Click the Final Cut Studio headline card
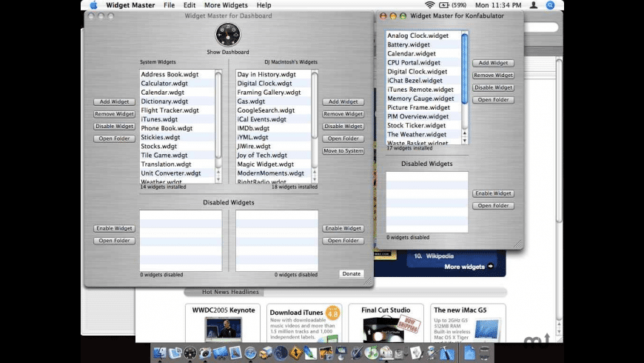The height and width of the screenshot is (363, 644). (386, 323)
